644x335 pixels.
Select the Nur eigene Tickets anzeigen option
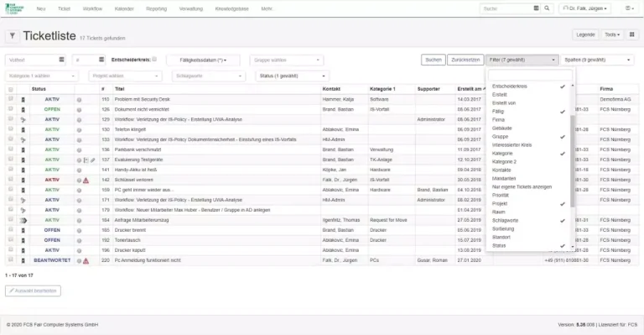pos(528,186)
